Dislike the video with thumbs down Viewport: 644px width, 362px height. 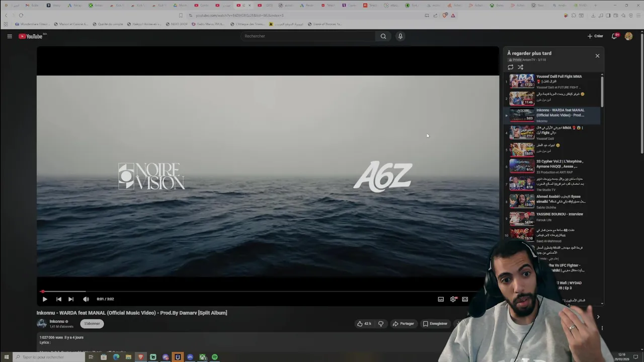point(381,324)
